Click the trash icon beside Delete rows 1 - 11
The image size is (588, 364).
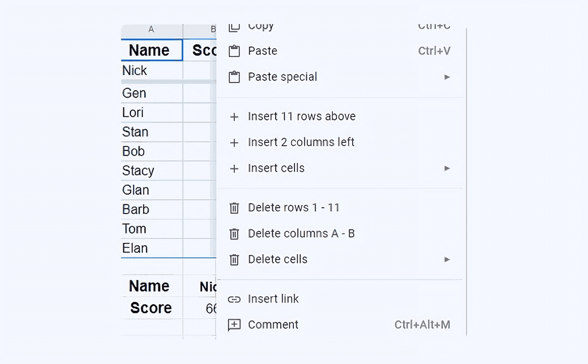tap(234, 208)
